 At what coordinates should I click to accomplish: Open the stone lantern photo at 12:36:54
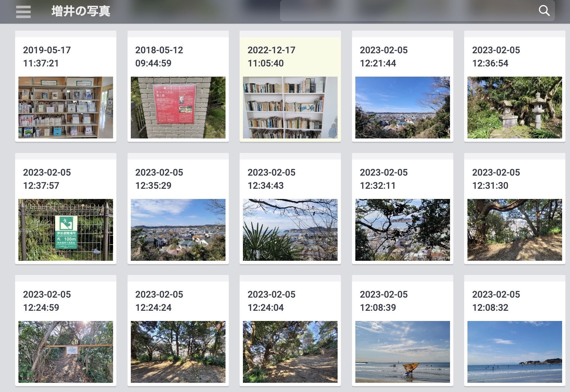pos(515,108)
